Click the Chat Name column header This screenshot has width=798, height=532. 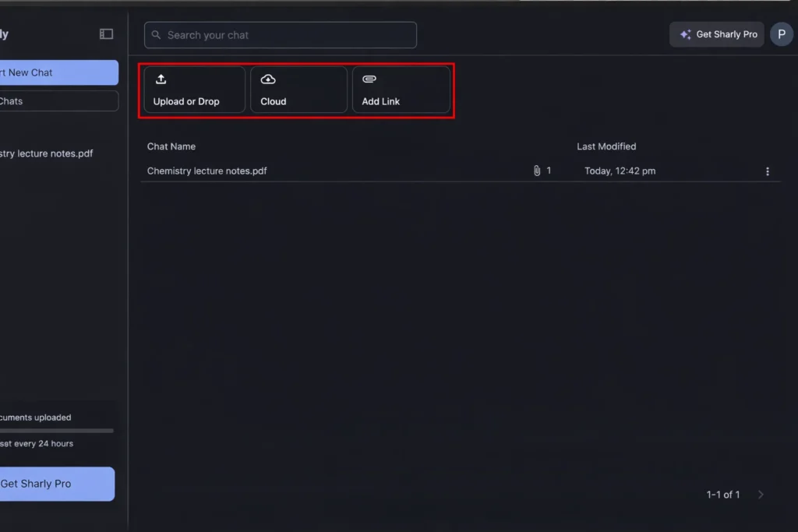click(x=171, y=146)
